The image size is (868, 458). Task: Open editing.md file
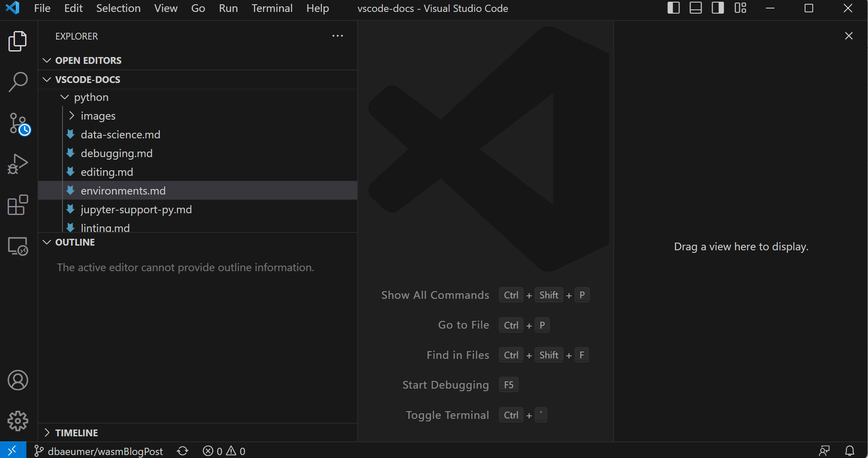pyautogui.click(x=198, y=172)
